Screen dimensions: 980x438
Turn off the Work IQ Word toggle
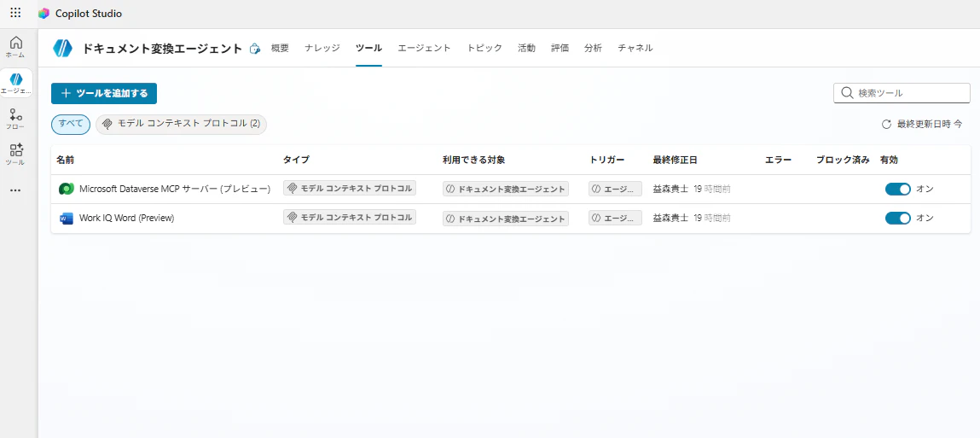(x=897, y=218)
